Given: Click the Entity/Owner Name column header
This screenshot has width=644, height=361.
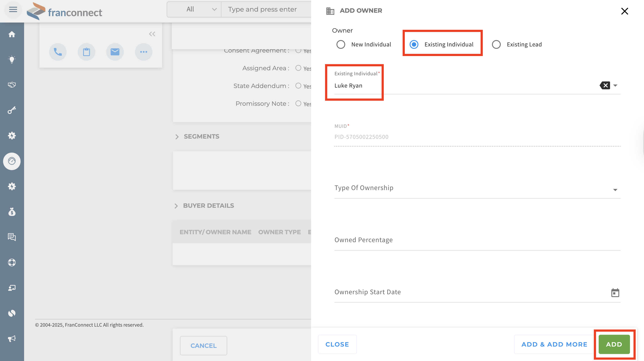Looking at the screenshot, I should click(215, 232).
